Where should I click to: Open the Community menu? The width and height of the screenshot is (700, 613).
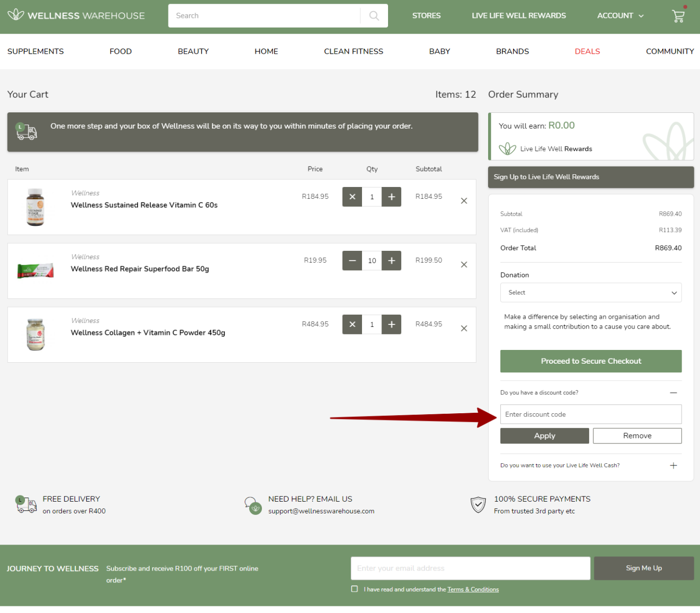coord(670,51)
